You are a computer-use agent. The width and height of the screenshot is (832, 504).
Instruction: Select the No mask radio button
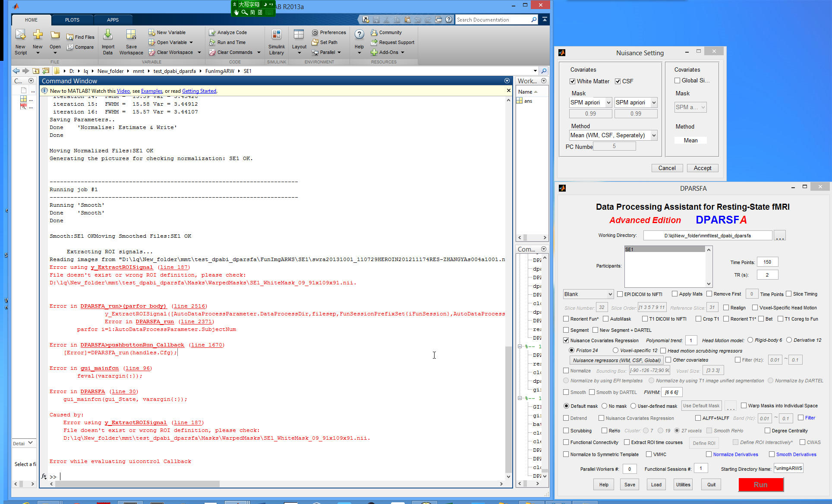coord(605,406)
